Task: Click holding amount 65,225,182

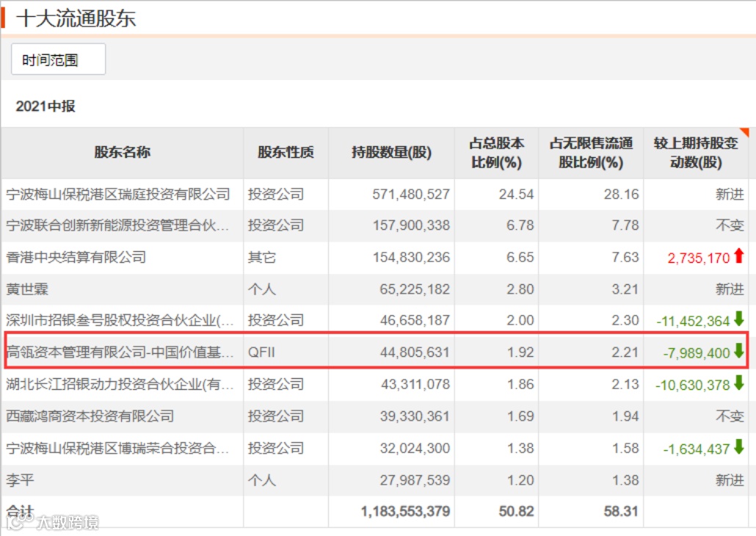Action: 415,289
